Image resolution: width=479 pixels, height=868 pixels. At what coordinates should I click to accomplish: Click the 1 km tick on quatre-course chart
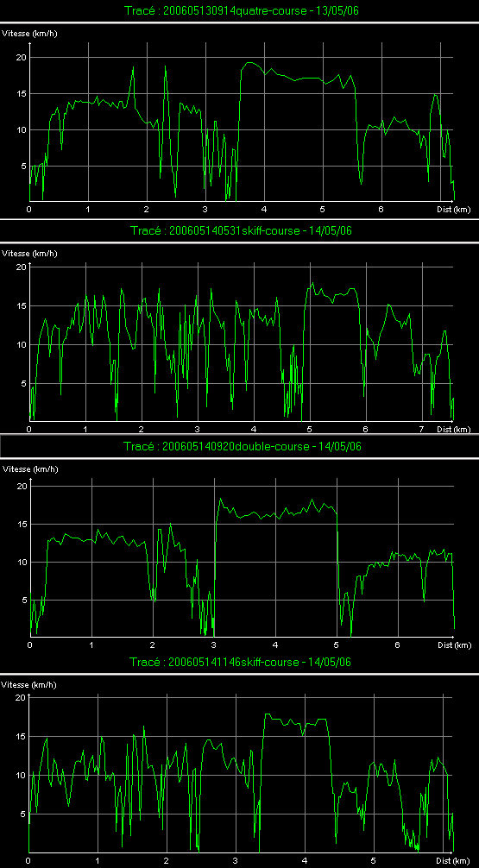click(x=88, y=210)
